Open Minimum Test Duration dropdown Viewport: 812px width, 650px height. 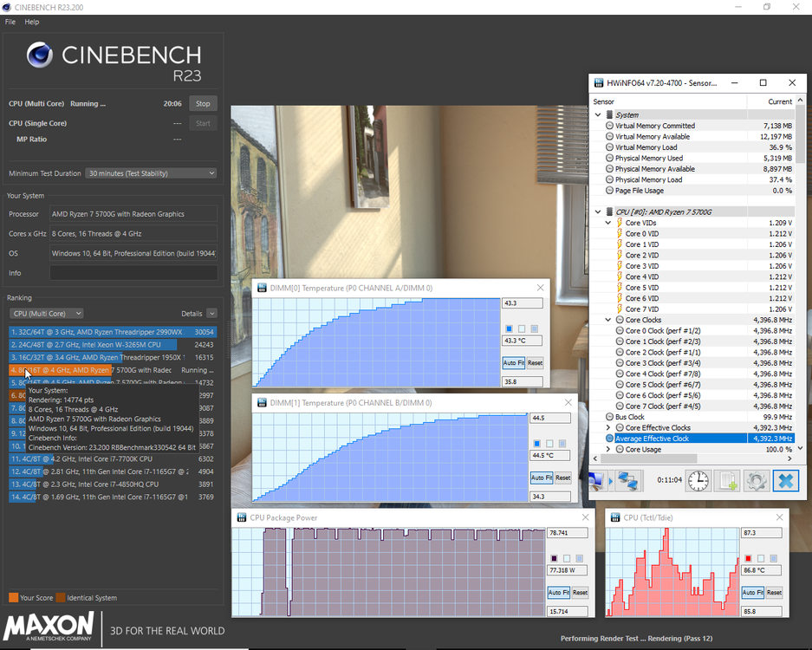tap(151, 173)
